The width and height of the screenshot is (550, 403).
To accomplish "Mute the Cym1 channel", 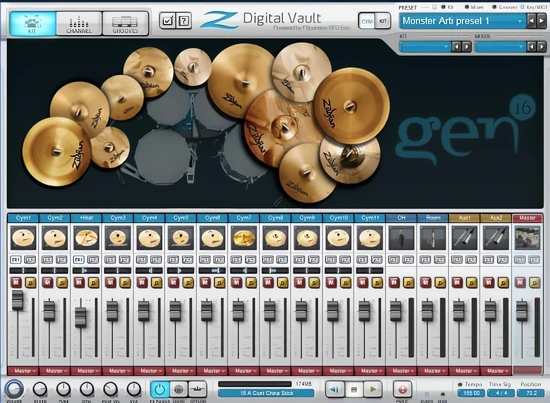I will click(16, 282).
